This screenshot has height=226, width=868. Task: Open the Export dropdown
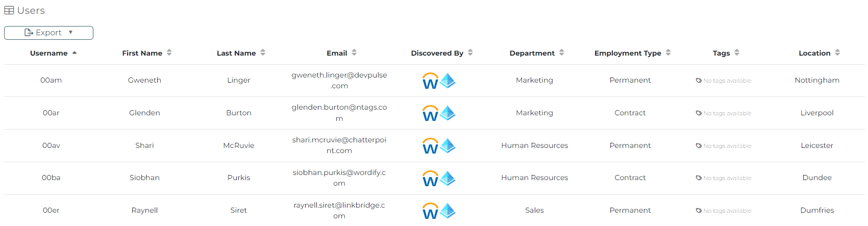(48, 33)
